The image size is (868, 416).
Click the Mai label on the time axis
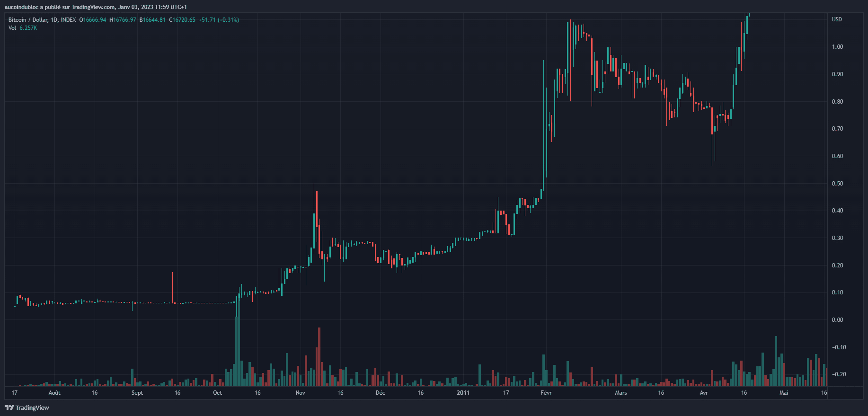[784, 393]
